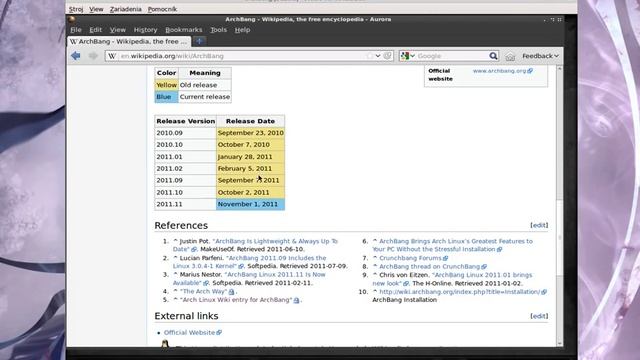640x360 pixels.
Task: Click the forward navigation arrow
Action: tap(93, 56)
